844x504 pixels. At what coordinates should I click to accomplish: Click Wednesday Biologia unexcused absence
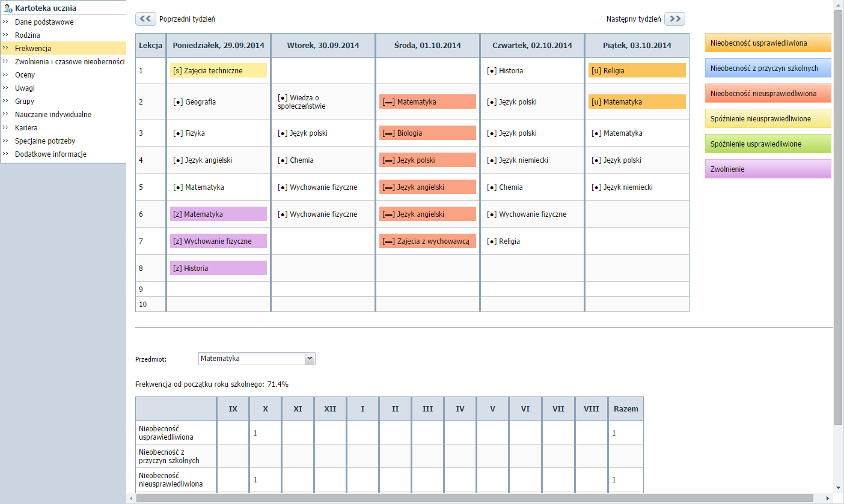[427, 133]
